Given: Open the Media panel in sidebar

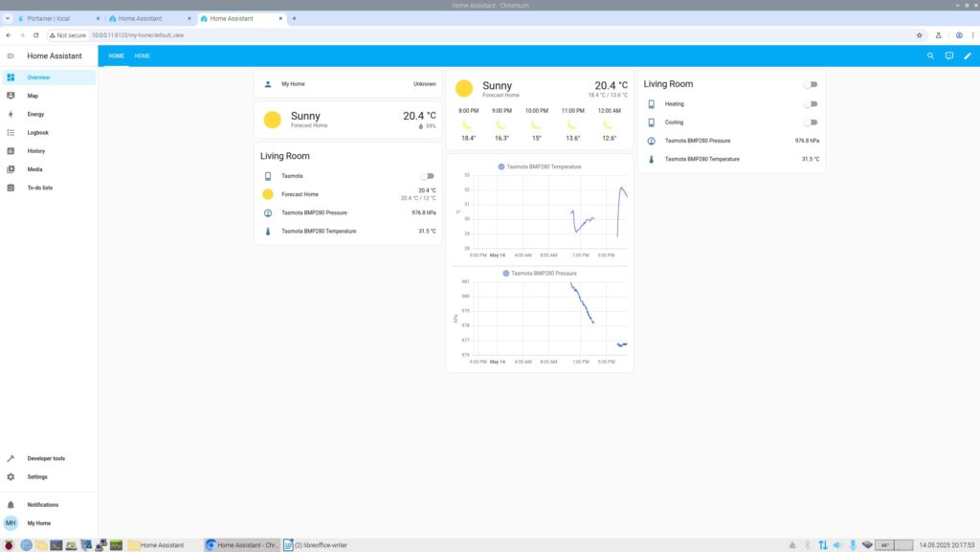Looking at the screenshot, I should (49, 169).
